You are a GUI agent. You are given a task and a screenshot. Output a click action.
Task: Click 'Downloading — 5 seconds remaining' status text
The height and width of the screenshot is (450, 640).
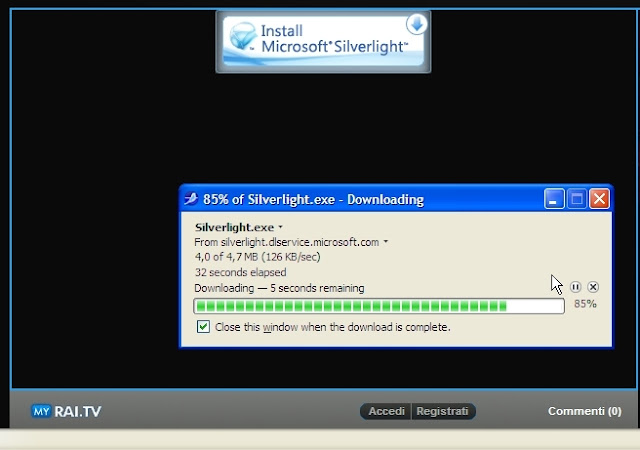tap(279, 288)
